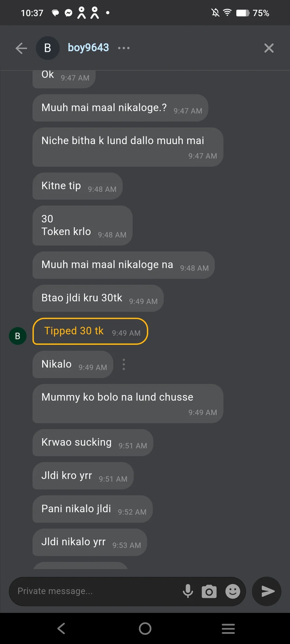Open the Android recent apps button
290x644 pixels.
(x=228, y=628)
